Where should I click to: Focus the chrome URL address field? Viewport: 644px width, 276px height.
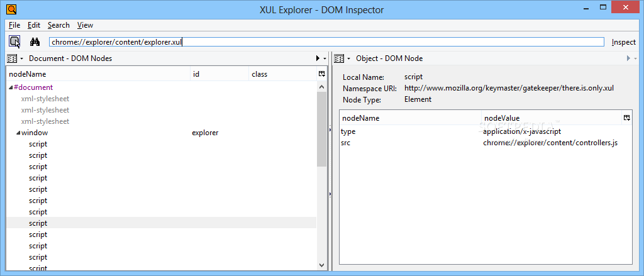pyautogui.click(x=326, y=42)
